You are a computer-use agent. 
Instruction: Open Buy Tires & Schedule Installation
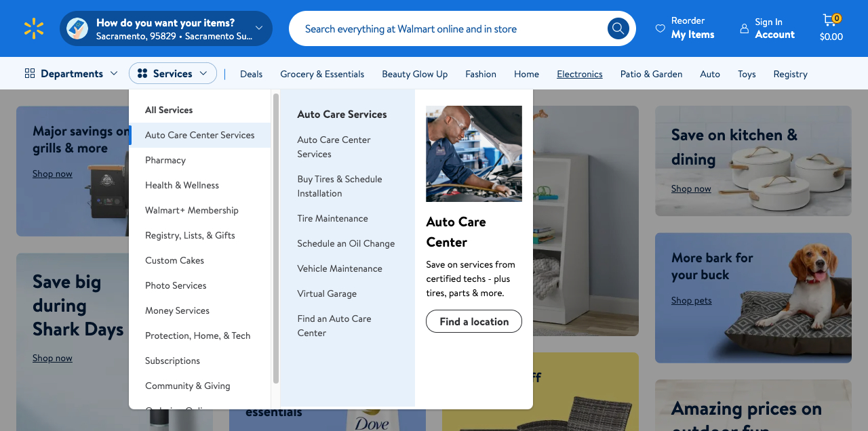pyautogui.click(x=340, y=186)
